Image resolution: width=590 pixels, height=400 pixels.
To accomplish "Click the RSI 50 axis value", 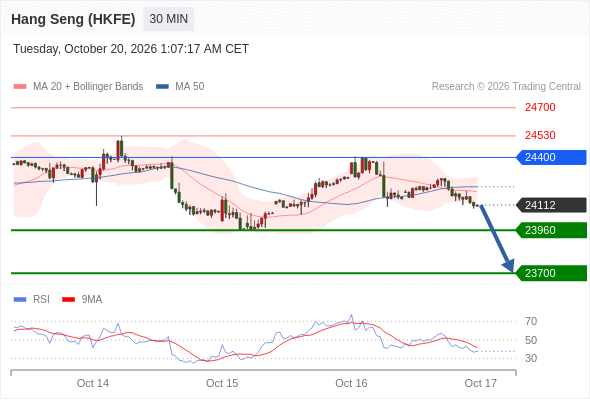I will pyautogui.click(x=531, y=340).
